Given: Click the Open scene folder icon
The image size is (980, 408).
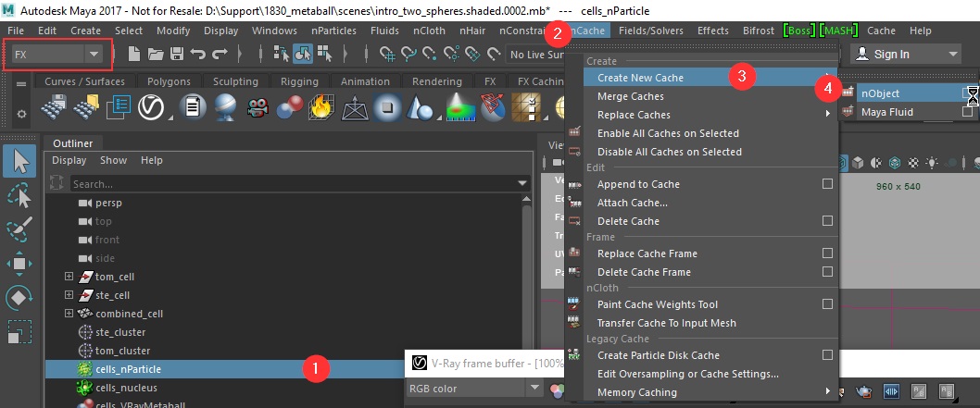Looking at the screenshot, I should (156, 55).
